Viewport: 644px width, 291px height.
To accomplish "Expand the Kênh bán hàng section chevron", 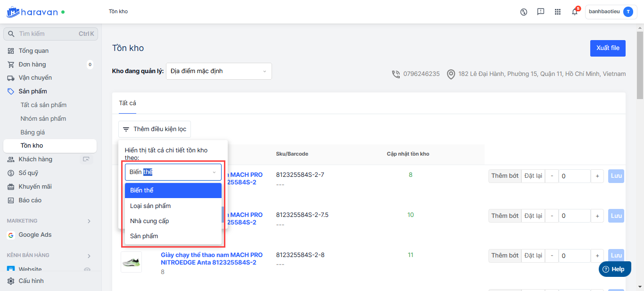I will [89, 256].
